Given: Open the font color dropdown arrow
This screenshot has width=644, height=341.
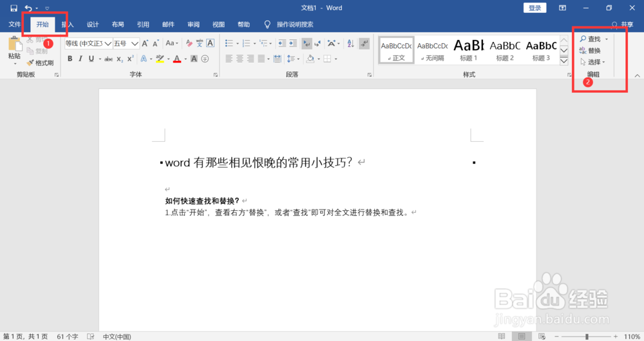Looking at the screenshot, I should 185,59.
